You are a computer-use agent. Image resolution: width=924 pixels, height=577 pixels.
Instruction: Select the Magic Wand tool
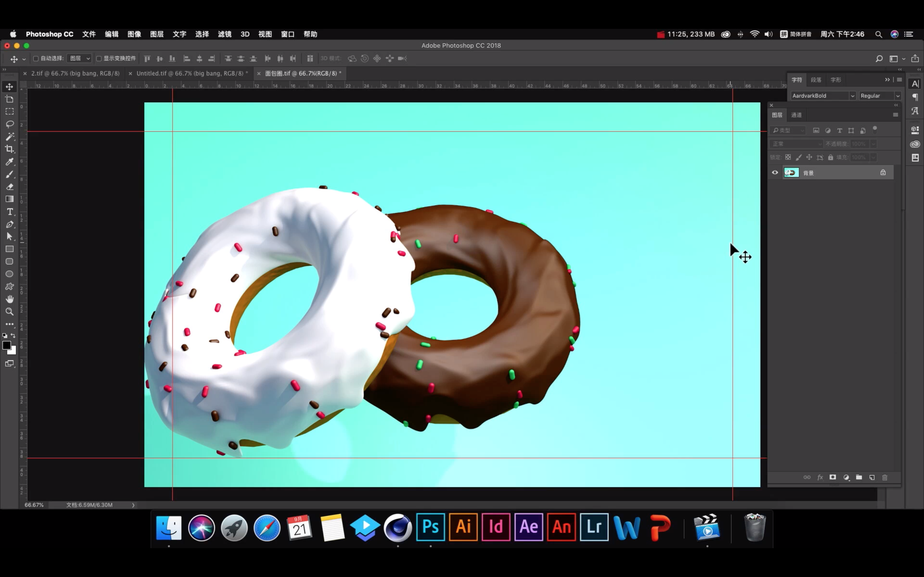point(10,137)
